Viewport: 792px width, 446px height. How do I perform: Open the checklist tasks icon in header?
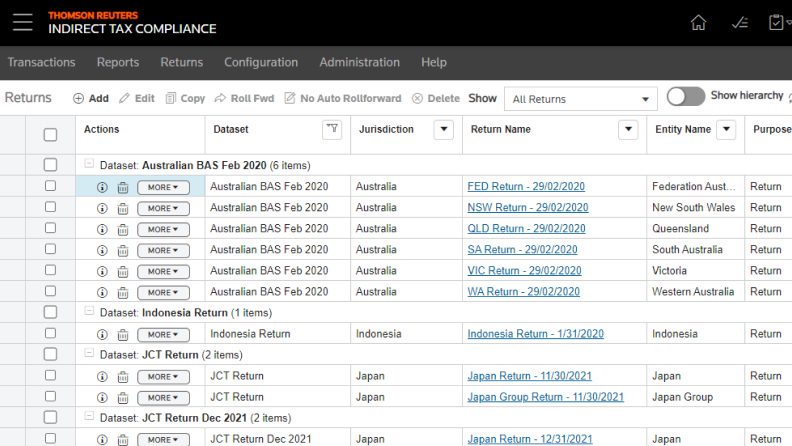(x=740, y=23)
